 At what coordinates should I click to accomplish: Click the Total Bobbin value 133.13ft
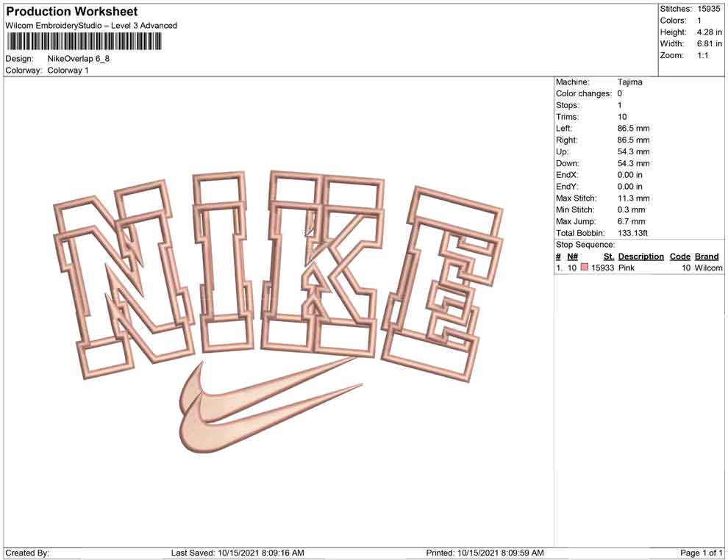pyautogui.click(x=633, y=233)
